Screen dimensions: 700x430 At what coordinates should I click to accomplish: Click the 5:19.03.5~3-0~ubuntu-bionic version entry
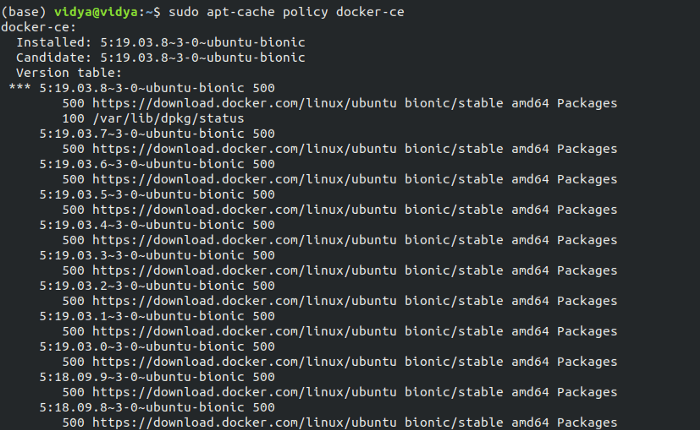click(142, 194)
